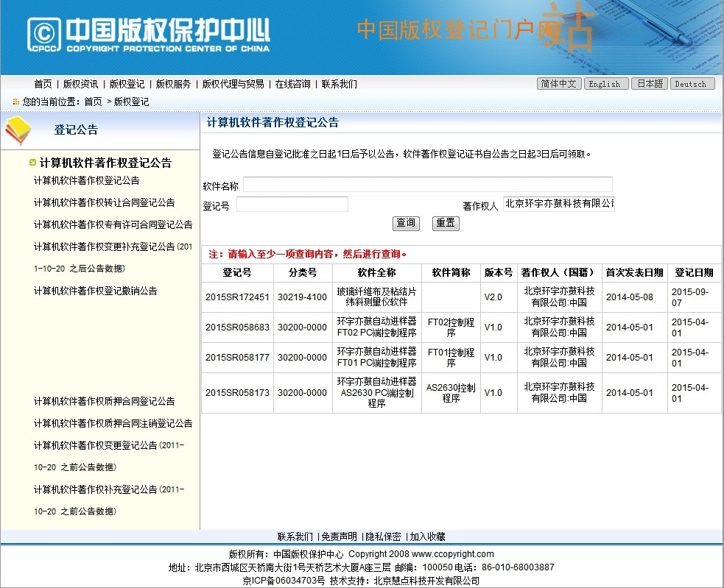Switch language to 日本語

(649, 84)
